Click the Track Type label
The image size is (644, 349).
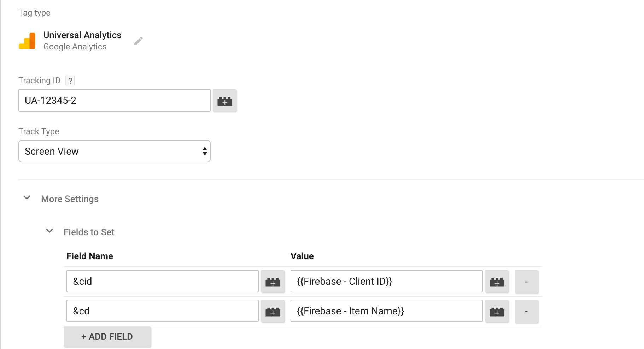click(x=39, y=131)
